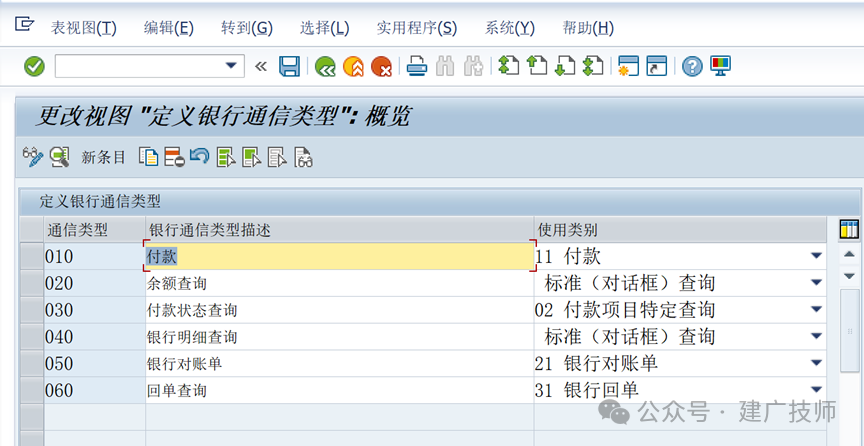Open the 系统(Y) menu
Screen dimensions: 864x446
coord(510,28)
